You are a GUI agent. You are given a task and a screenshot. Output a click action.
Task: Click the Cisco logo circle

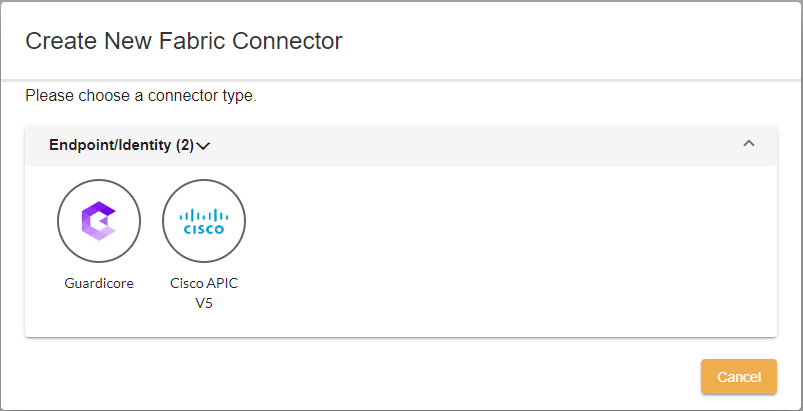(x=204, y=221)
